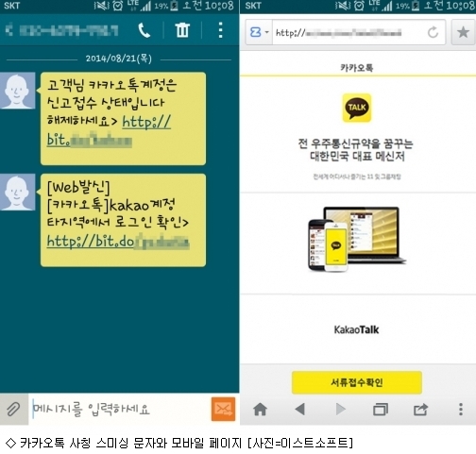The image size is (476, 454).
Task: Tap the KakaoTalk wordmark text
Action: [x=356, y=329]
